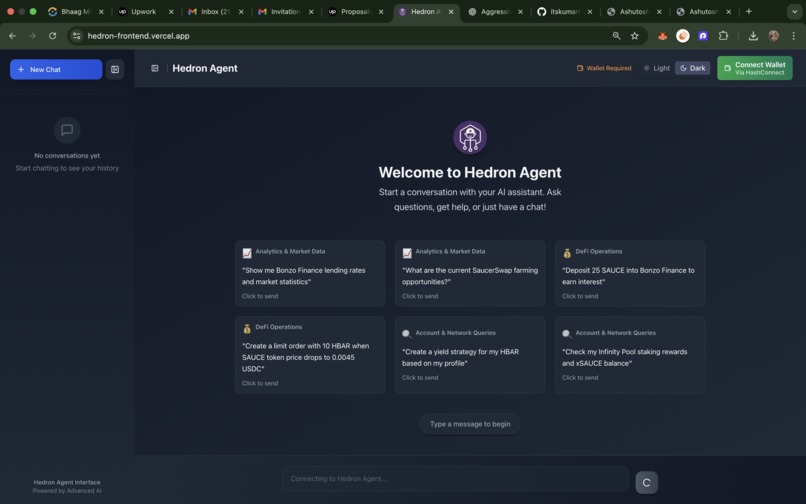
Task: Switch to Dark theme
Action: tap(692, 68)
